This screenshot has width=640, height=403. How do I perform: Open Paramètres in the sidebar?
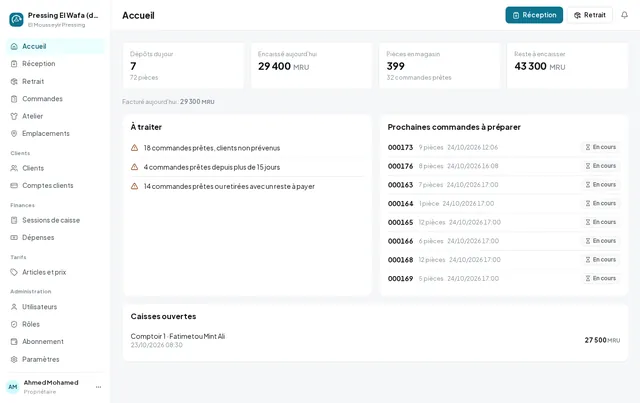56,359
